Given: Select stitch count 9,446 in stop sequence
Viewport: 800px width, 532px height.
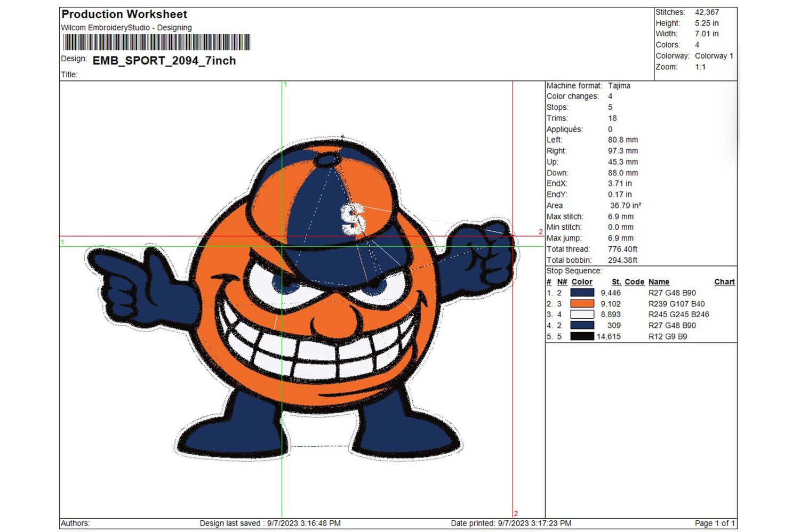Looking at the screenshot, I should coord(611,293).
